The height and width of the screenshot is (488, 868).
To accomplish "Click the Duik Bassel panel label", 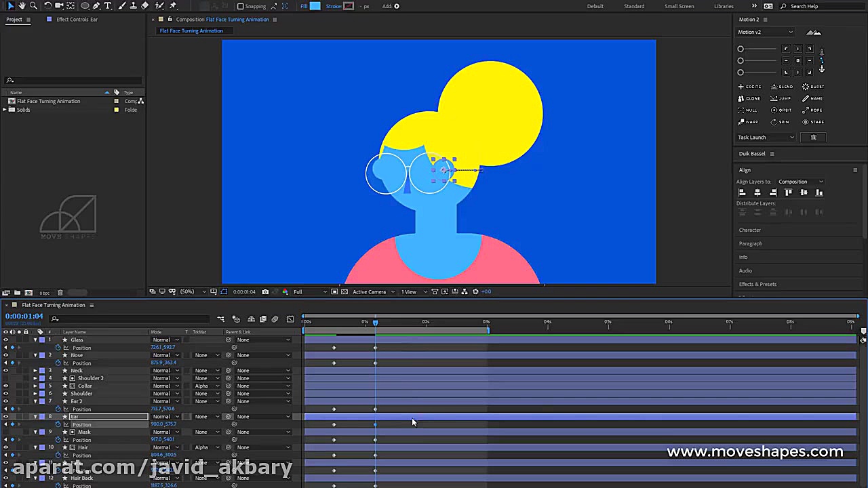I will (751, 153).
